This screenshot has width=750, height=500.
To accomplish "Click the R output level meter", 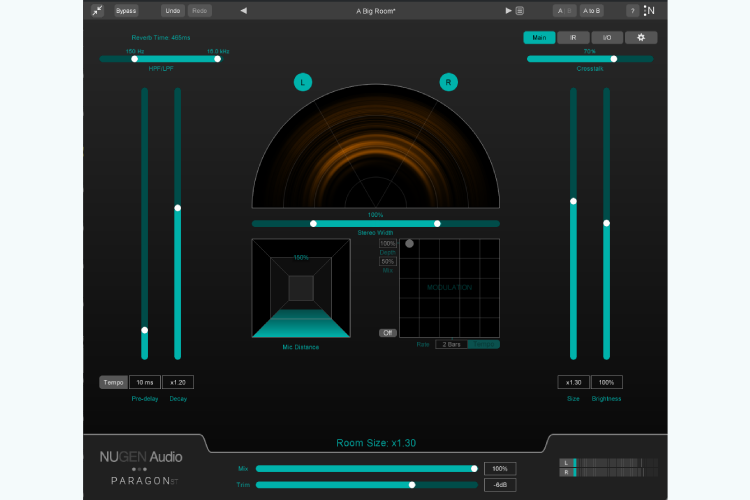I will click(x=608, y=472).
